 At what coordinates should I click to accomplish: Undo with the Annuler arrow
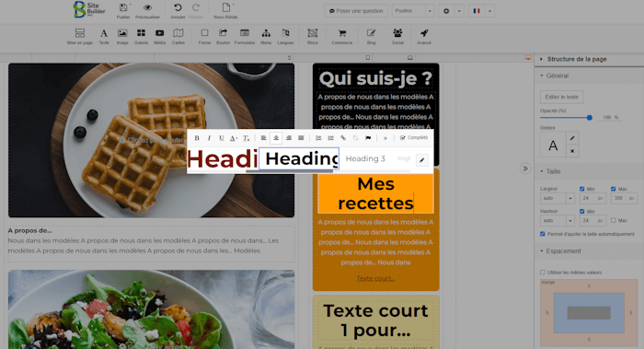tap(178, 7)
